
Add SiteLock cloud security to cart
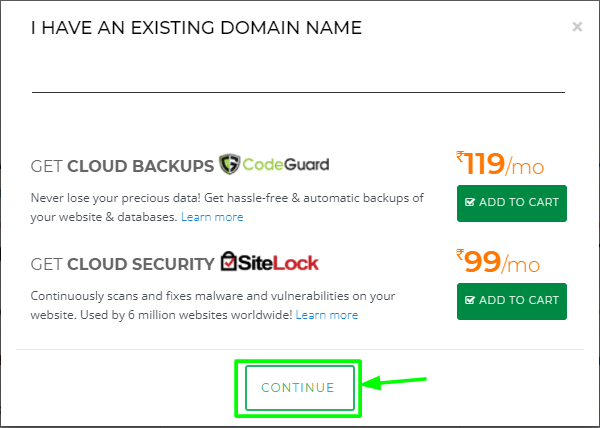pos(512,301)
